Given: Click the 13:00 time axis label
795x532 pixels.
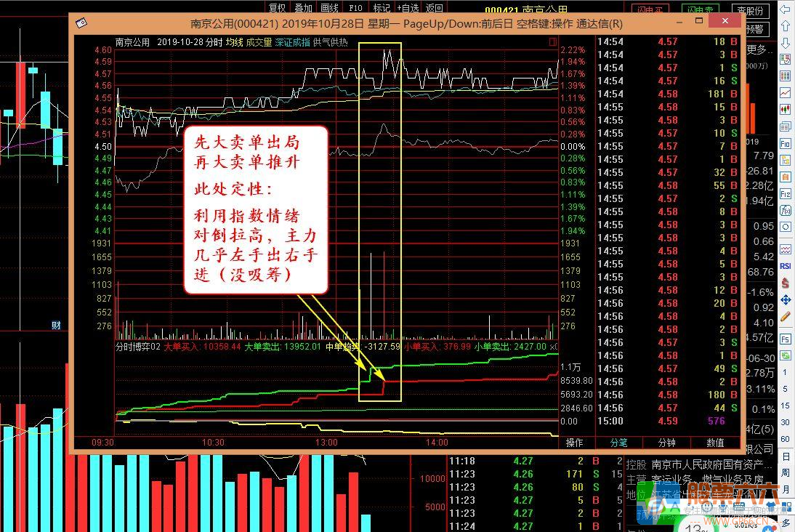Looking at the screenshot, I should click(x=326, y=442).
